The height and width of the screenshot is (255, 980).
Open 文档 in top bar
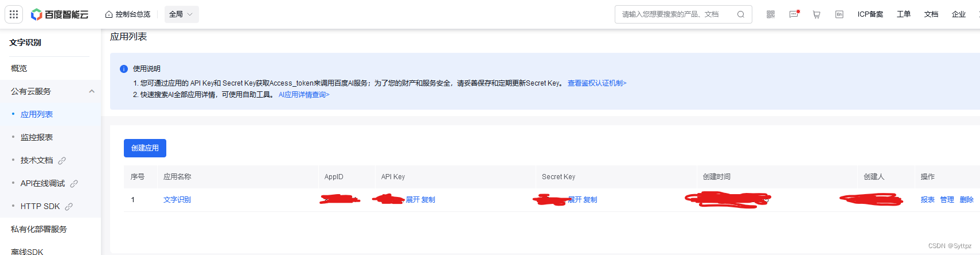931,14
